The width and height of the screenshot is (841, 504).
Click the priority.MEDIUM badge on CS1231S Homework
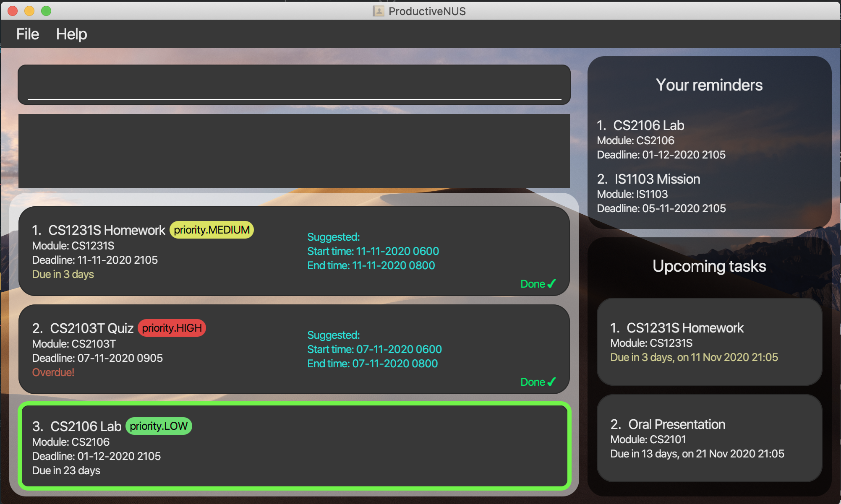(212, 229)
